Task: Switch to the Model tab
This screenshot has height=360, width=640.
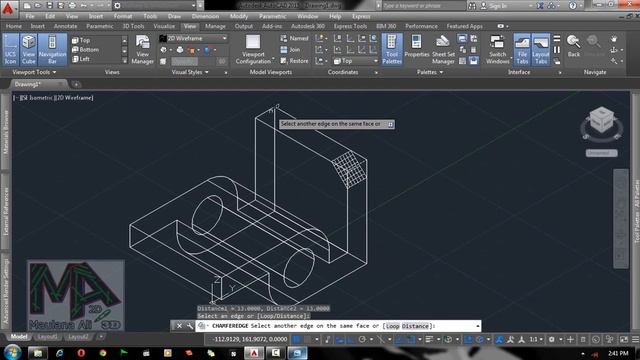Action: tap(19, 337)
